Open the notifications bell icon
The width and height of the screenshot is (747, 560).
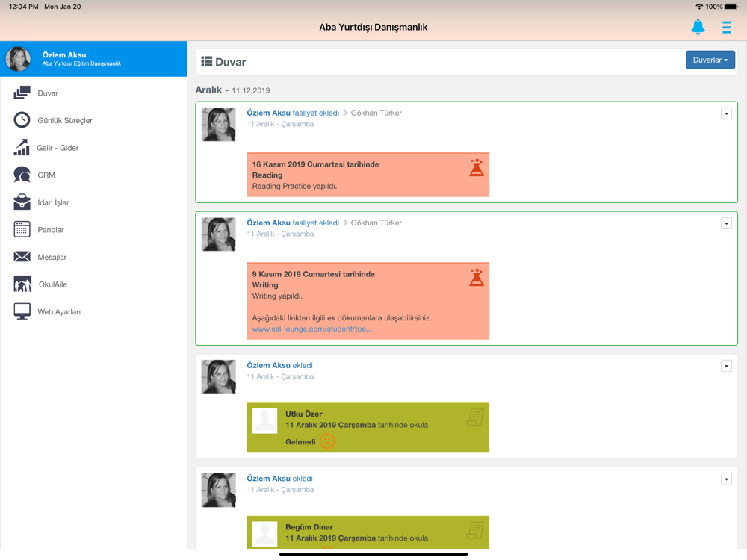(698, 27)
